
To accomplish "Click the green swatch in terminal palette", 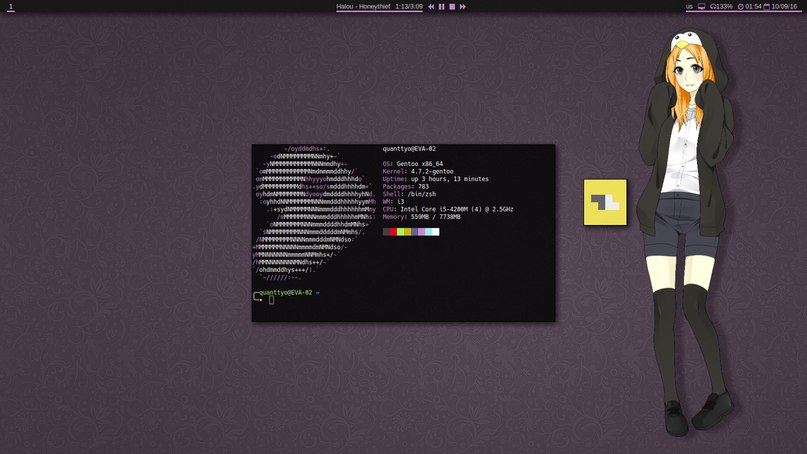I will pyautogui.click(x=400, y=232).
